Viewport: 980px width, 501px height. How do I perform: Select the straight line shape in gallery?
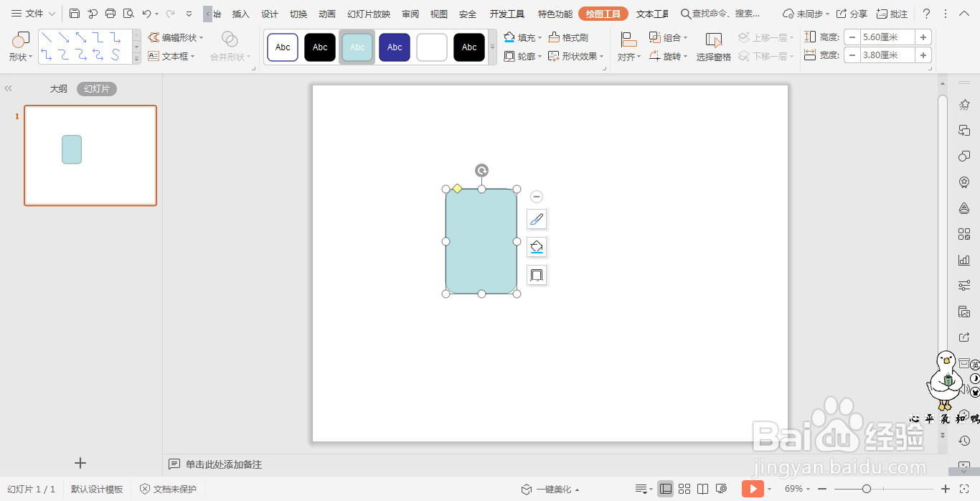(47, 37)
